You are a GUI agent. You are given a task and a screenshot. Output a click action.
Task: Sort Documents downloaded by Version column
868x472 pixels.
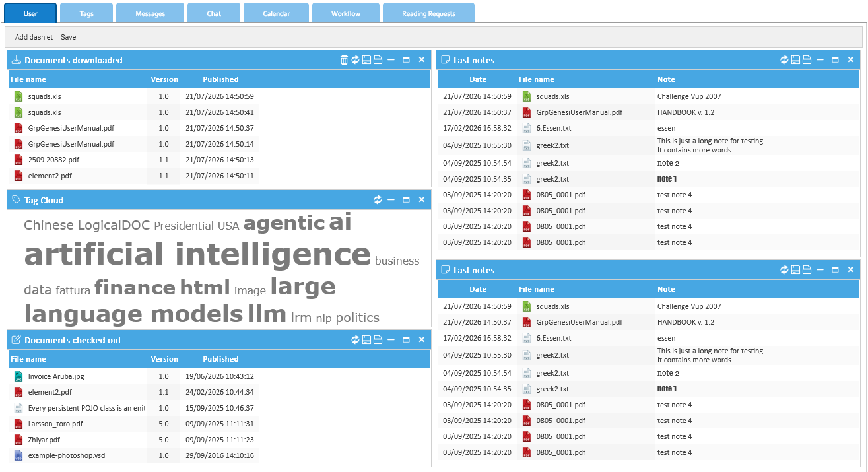[x=164, y=79]
